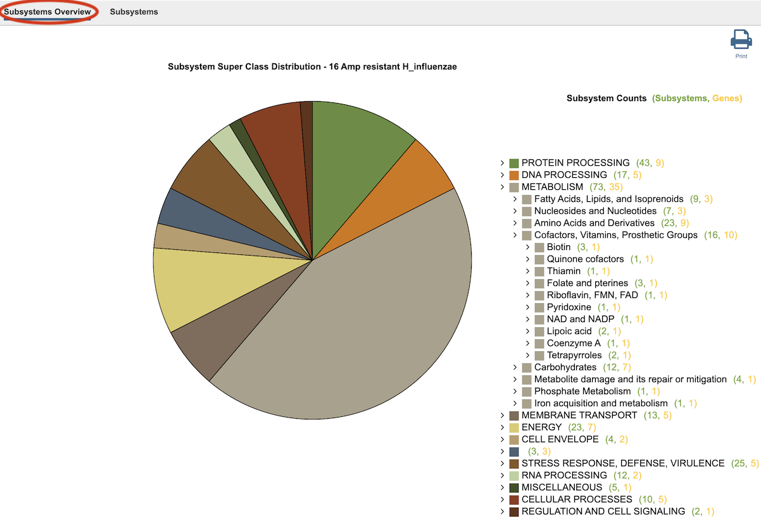Select the Subsystems Overview tab
This screenshot has width=761, height=532.
(x=47, y=12)
